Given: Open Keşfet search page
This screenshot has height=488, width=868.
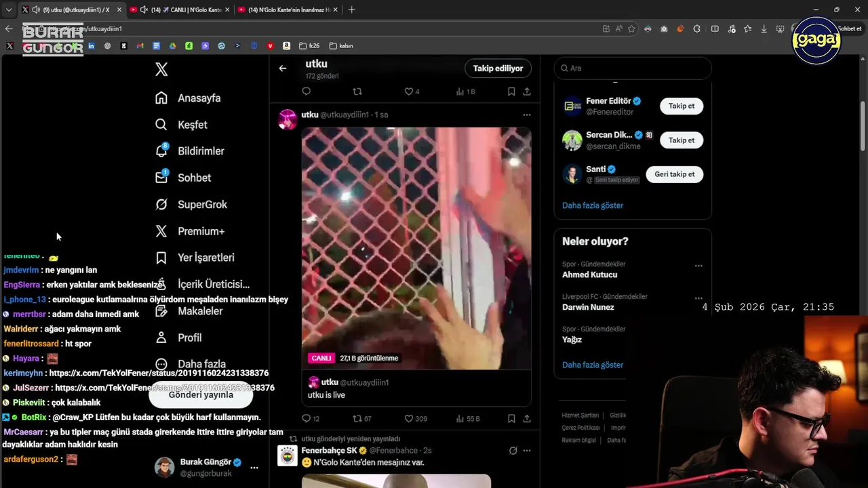Looking at the screenshot, I should point(181,125).
